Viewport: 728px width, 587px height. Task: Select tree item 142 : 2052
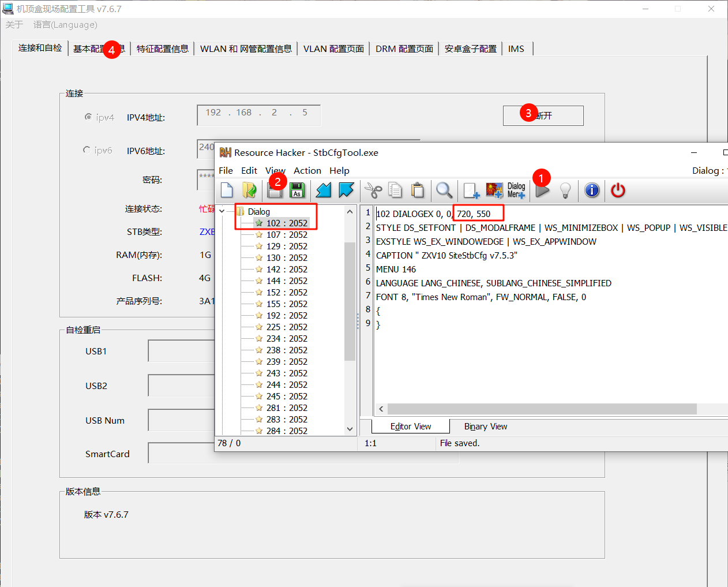287,269
